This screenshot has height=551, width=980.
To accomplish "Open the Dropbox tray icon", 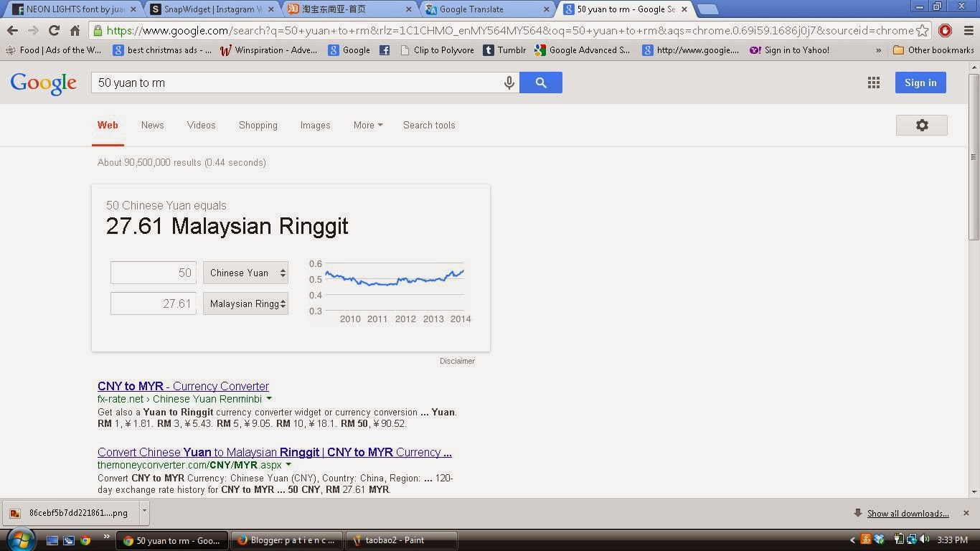I will [879, 540].
